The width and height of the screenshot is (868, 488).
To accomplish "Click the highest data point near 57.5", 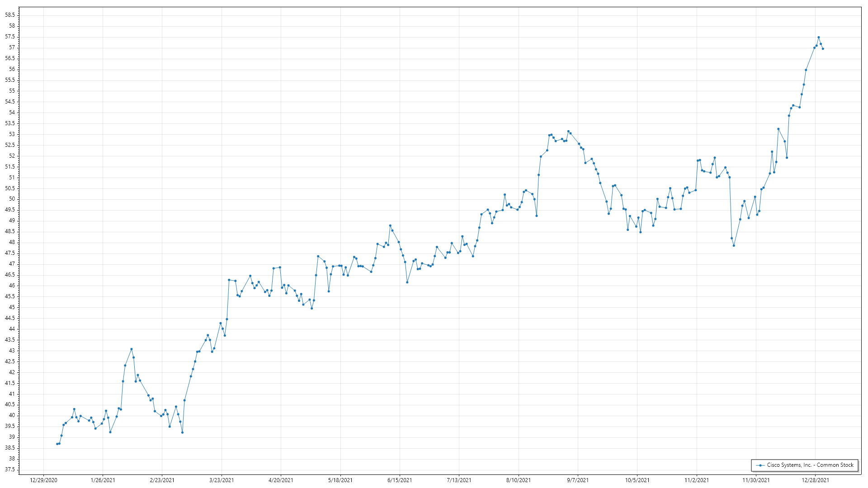I will (x=818, y=38).
